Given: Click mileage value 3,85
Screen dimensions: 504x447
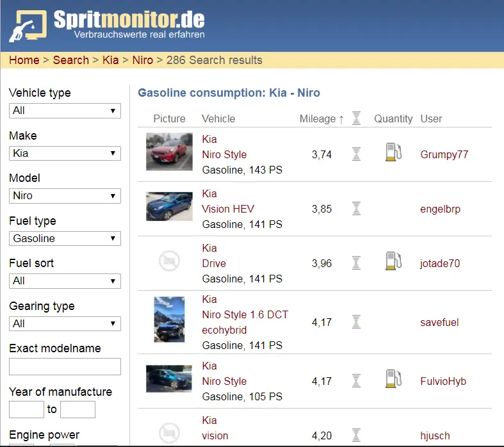Looking at the screenshot, I should click(x=321, y=209).
